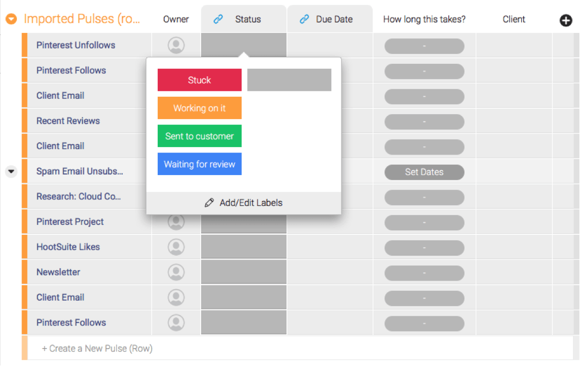Select the blank grey label option
588x366 pixels.
click(289, 80)
